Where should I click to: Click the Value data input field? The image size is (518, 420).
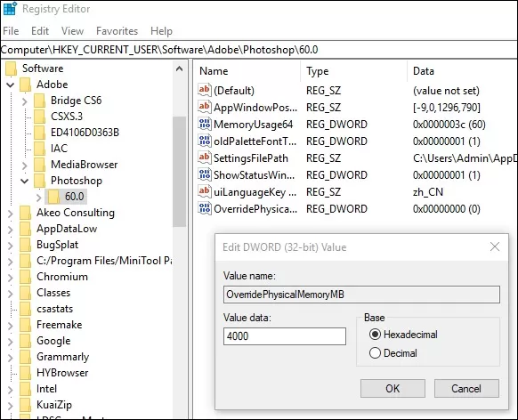[x=285, y=336]
